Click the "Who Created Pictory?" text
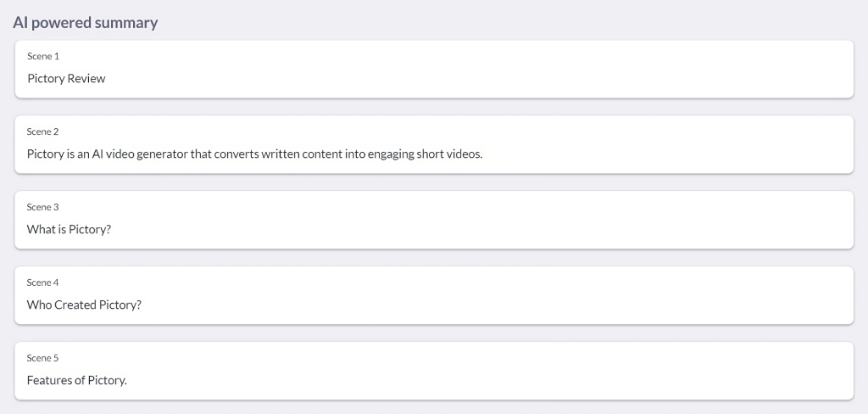 pyautogui.click(x=84, y=305)
